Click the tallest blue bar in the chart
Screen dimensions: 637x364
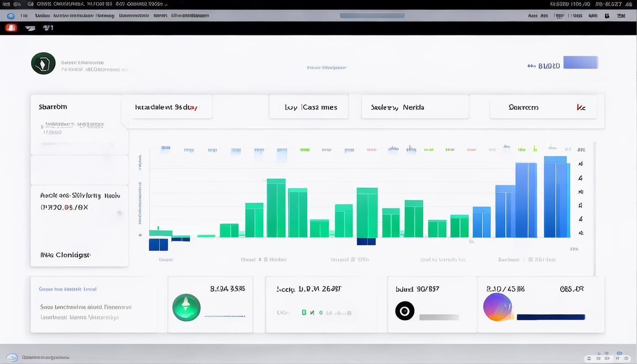coord(556,197)
